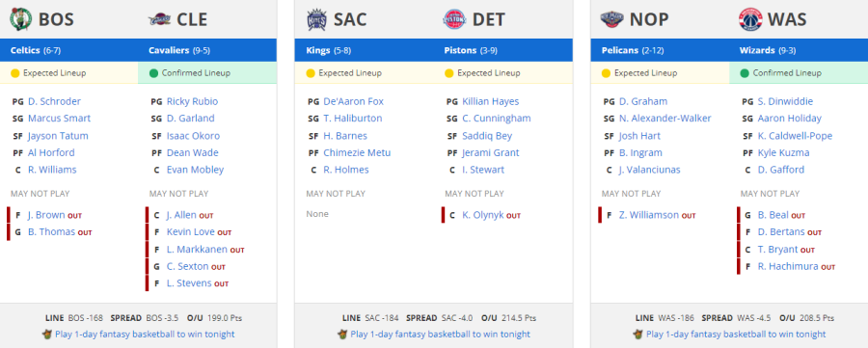
Task: Select the Wizards (9-3) header tab
Action: tap(799, 50)
